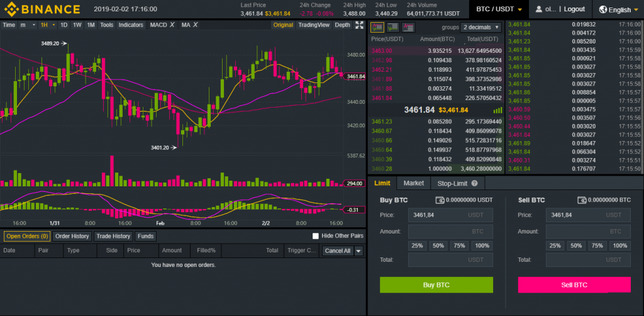The width and height of the screenshot is (644, 316).
Task: Click the Binance logo
Action: pyautogui.click(x=42, y=9)
